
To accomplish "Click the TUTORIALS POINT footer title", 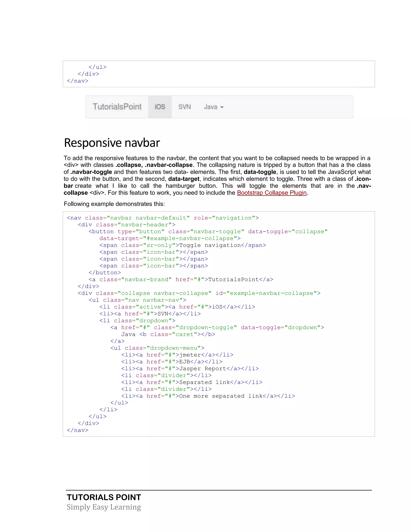I will (x=104, y=497).
